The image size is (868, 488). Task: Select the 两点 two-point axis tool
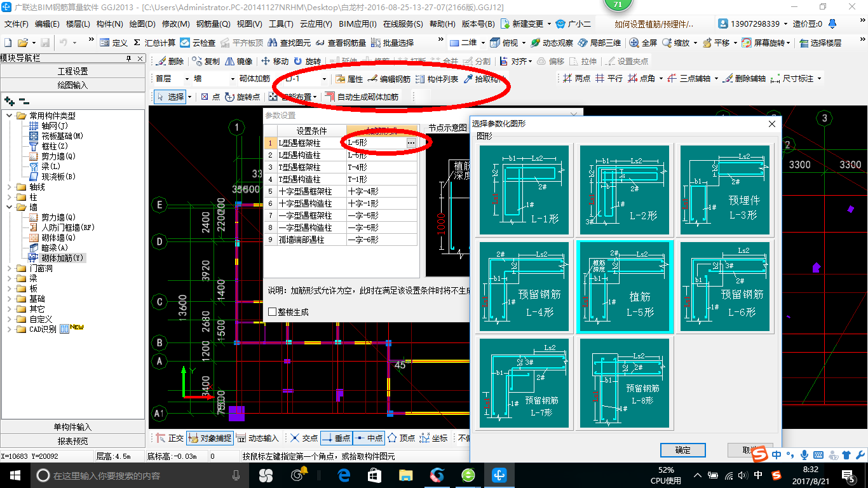pyautogui.click(x=576, y=79)
